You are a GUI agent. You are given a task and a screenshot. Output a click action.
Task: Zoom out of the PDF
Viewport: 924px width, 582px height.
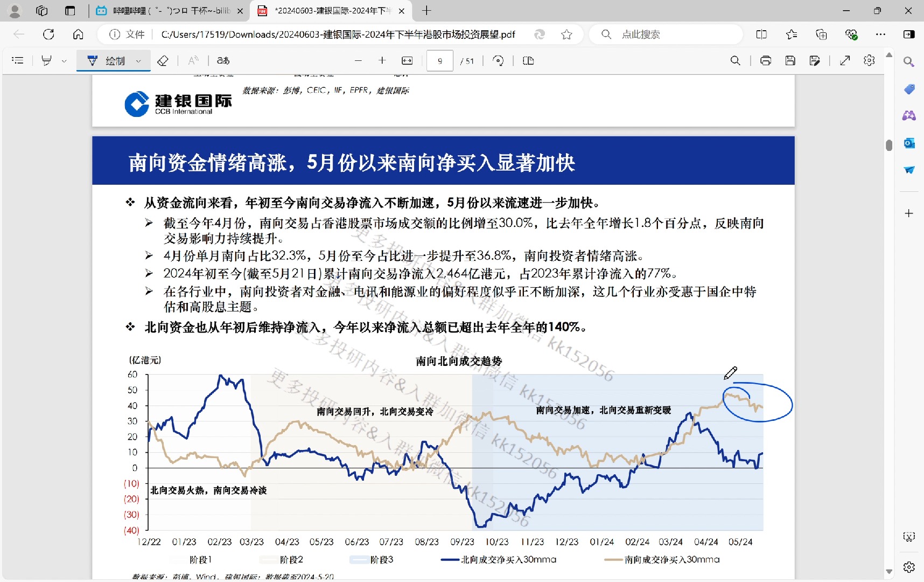(358, 60)
